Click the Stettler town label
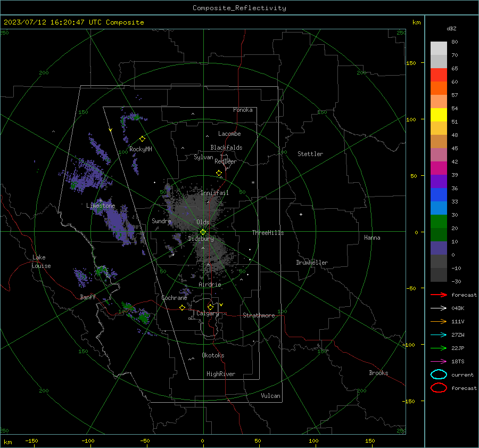The height and width of the screenshot is (448, 479). tap(310, 154)
